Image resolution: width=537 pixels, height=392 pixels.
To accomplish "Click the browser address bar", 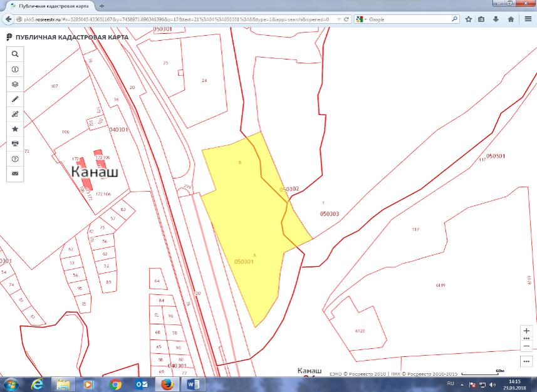I will click(x=175, y=19).
